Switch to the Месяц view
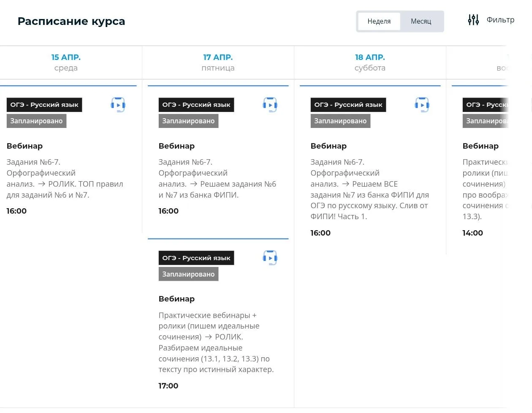 pos(421,21)
